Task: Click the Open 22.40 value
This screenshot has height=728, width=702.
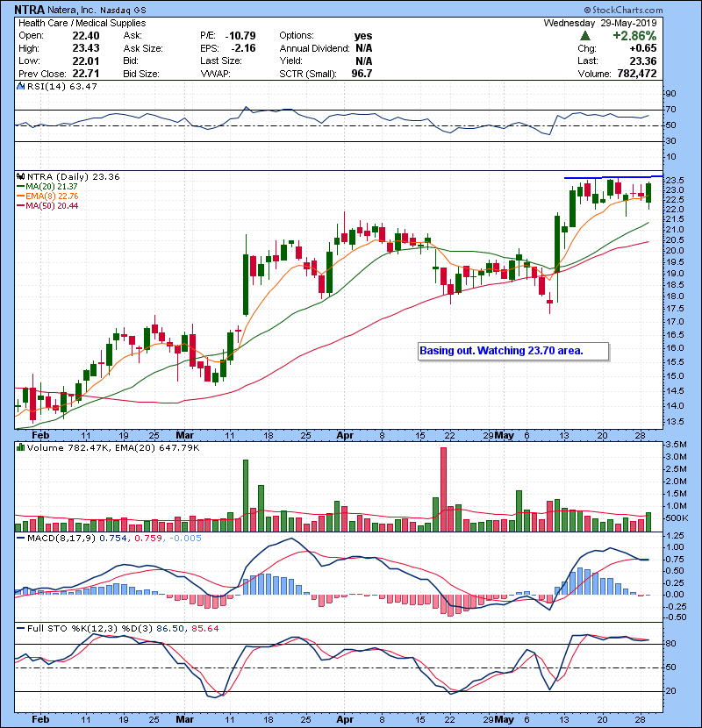Action: (x=86, y=36)
